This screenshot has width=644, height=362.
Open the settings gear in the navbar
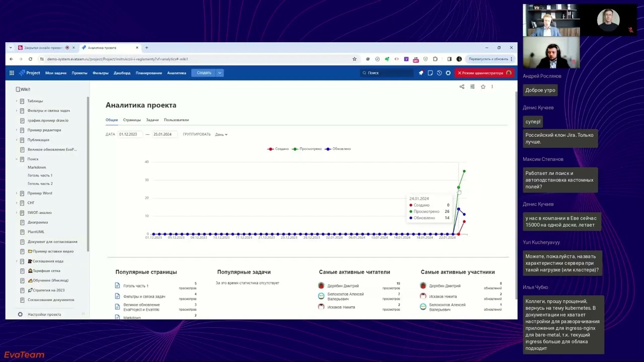click(448, 73)
